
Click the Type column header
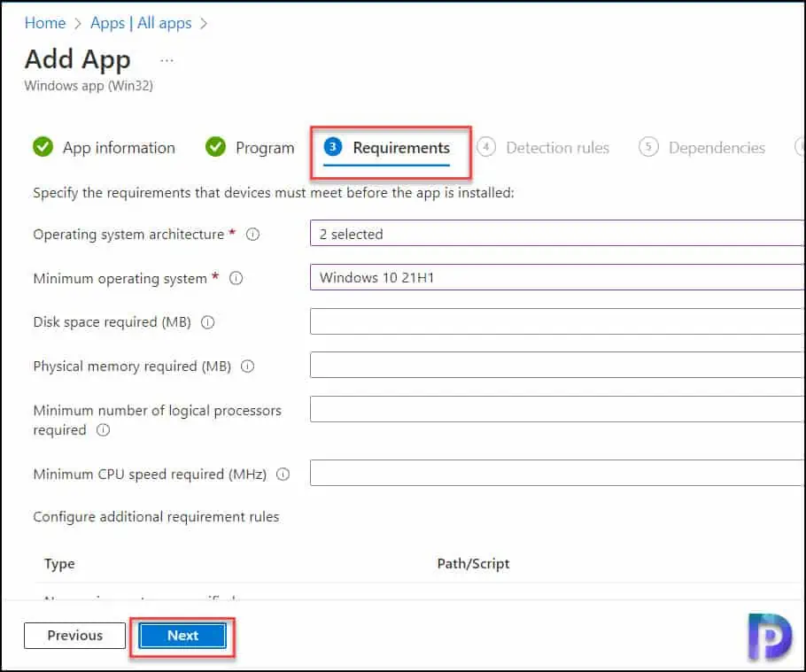click(x=59, y=564)
